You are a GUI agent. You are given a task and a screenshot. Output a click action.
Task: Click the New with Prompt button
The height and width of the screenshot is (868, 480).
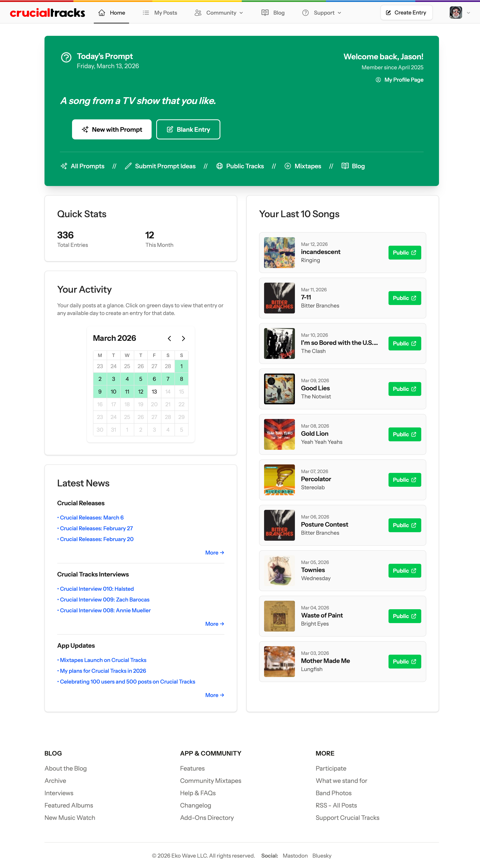112,129
